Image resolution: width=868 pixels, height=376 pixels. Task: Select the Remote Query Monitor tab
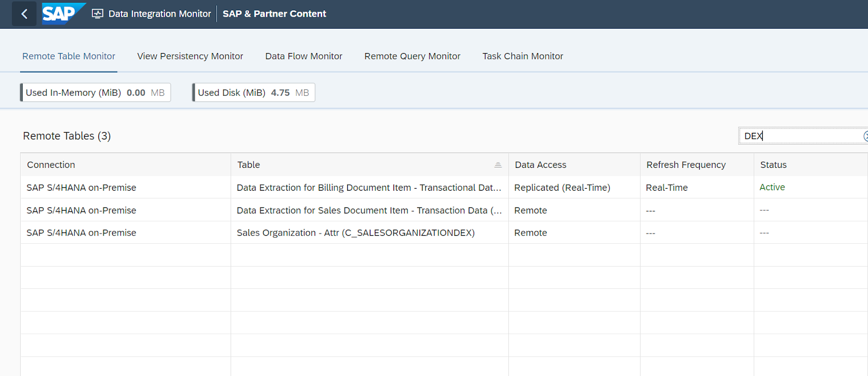click(412, 56)
